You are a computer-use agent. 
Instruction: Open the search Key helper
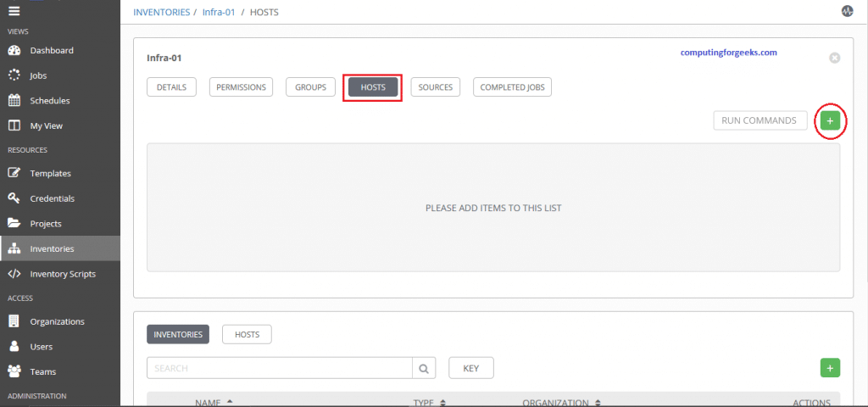click(471, 368)
